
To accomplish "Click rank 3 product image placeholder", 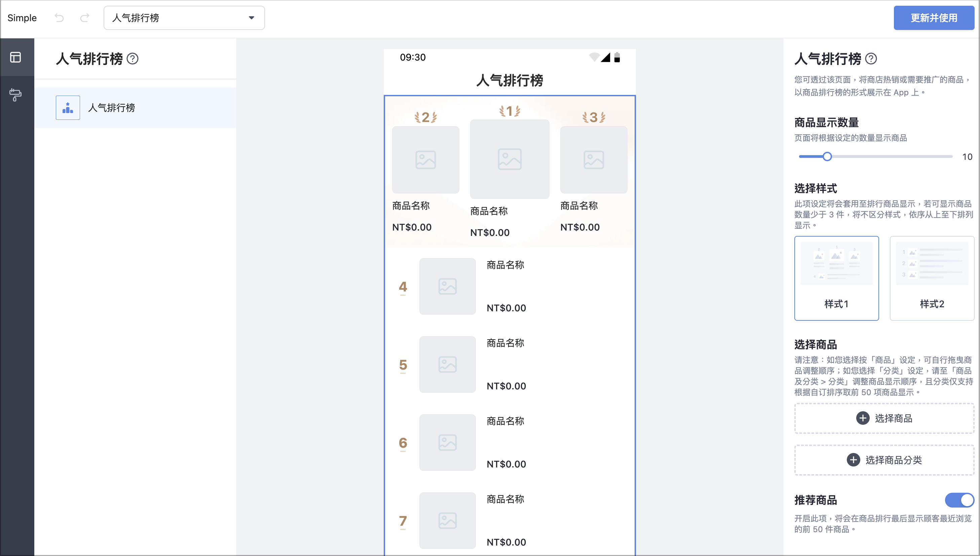I will (594, 160).
